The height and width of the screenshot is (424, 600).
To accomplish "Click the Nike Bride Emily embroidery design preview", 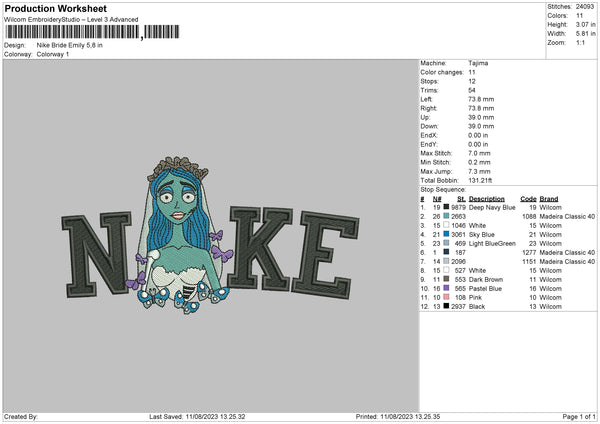I will tap(210, 235).
